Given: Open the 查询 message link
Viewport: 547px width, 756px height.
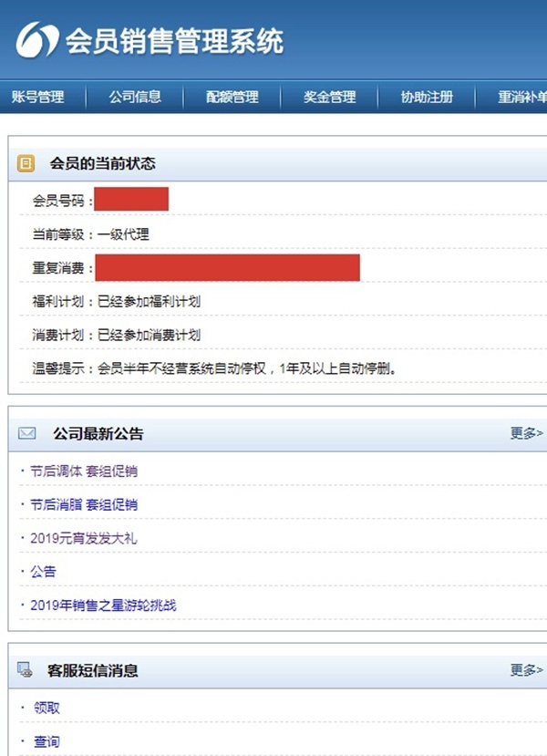Looking at the screenshot, I should (46, 741).
